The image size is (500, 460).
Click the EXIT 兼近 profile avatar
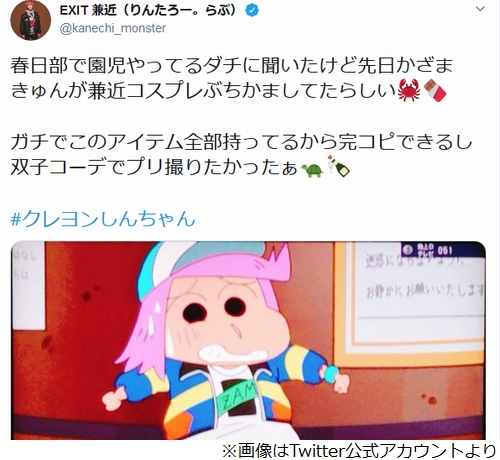[31, 20]
